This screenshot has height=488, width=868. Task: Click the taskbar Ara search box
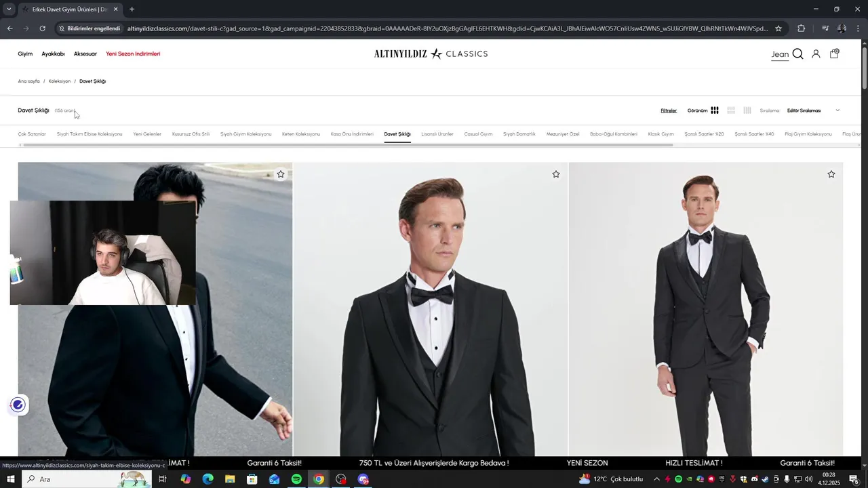click(x=85, y=479)
